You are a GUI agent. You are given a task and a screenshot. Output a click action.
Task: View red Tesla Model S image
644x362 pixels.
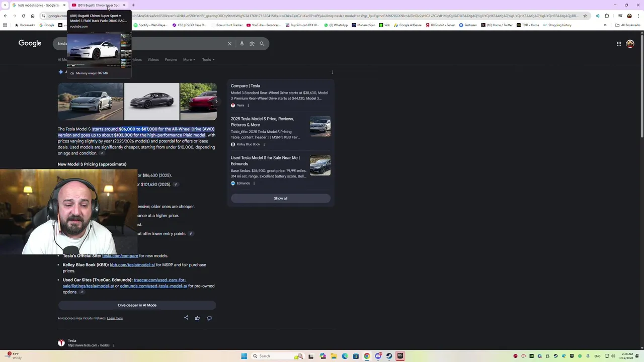coord(198,102)
